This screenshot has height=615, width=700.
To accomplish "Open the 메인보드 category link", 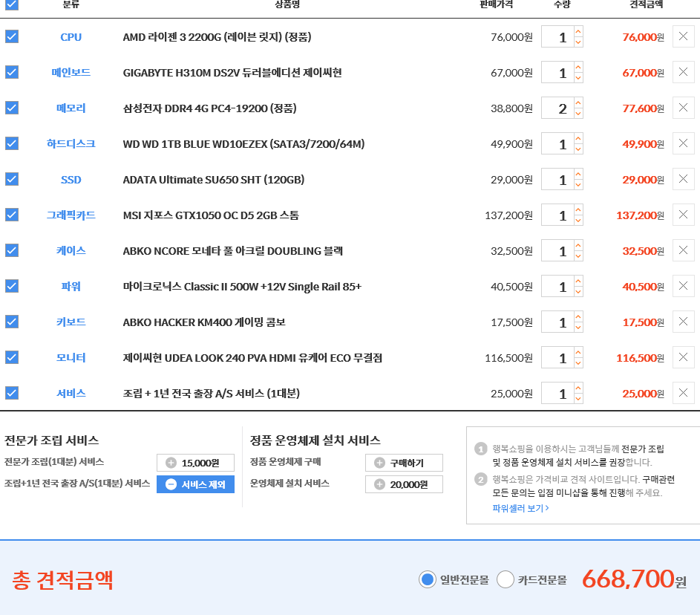I will click(x=71, y=72).
